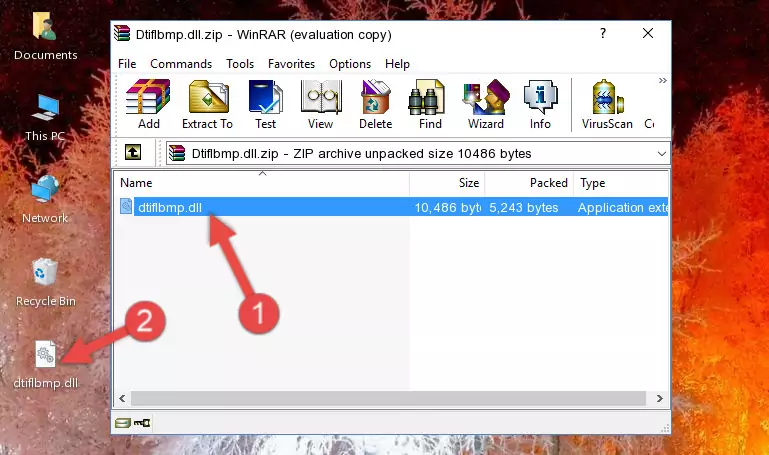Click the dtiflbmp.dll file icon in list
Viewport: 769px width, 455px height.
[x=126, y=206]
